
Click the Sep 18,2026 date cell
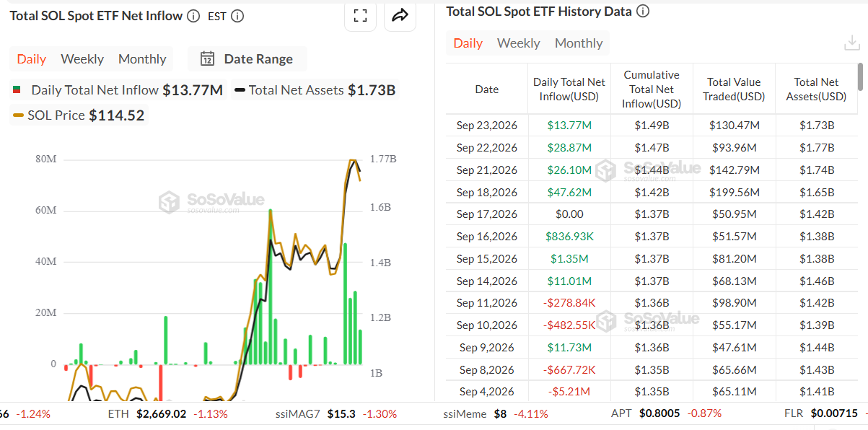487,193
